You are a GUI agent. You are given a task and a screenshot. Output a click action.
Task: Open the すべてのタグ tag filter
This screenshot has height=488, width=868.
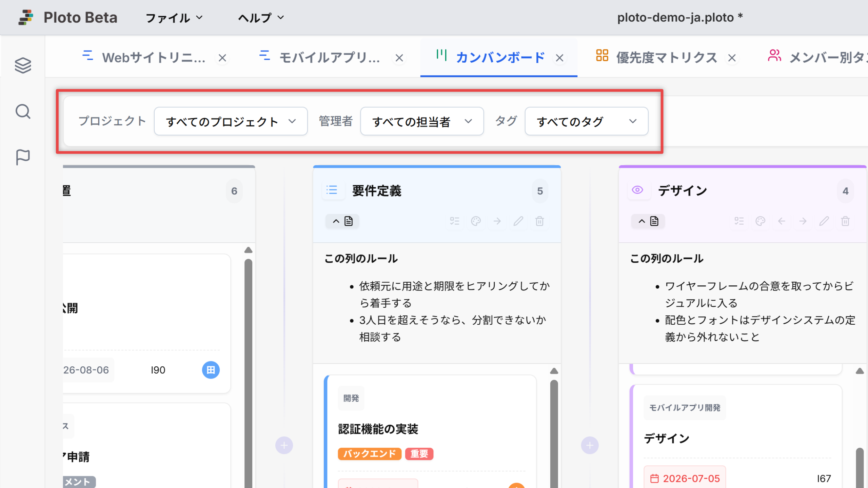(x=587, y=121)
